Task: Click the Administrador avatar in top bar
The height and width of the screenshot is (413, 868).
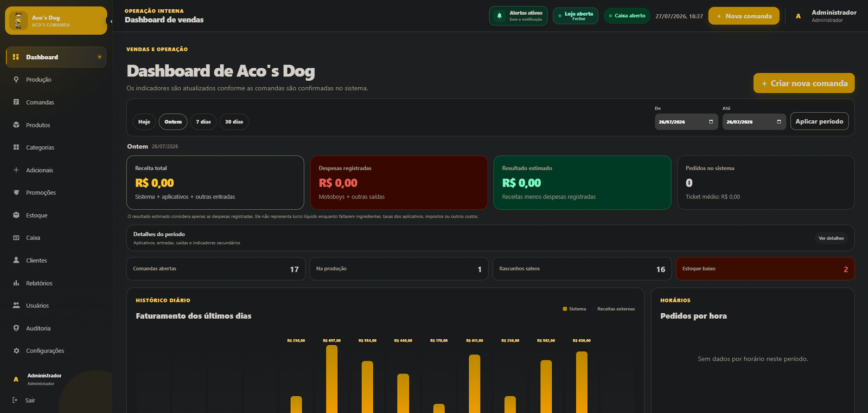Action: [798, 16]
